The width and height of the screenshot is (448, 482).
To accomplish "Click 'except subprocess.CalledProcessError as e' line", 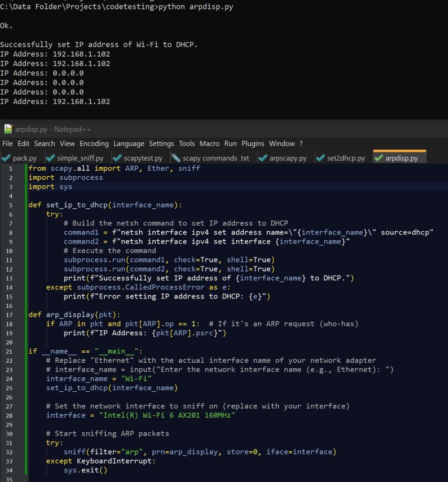I will pos(138,287).
